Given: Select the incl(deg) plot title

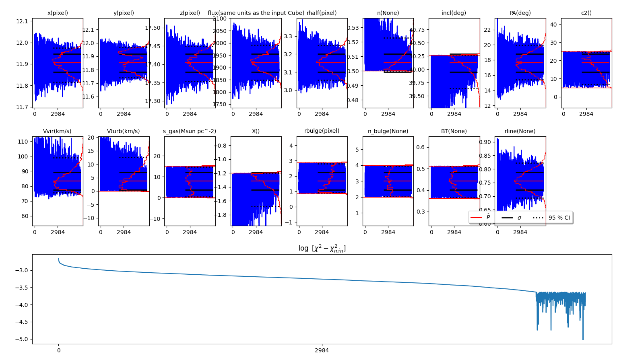Looking at the screenshot, I should 454,13.
